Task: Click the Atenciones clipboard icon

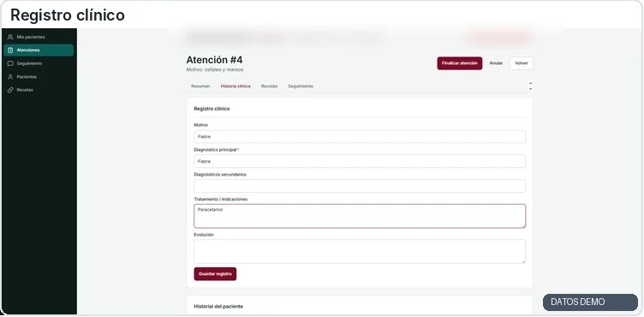Action: (10, 51)
